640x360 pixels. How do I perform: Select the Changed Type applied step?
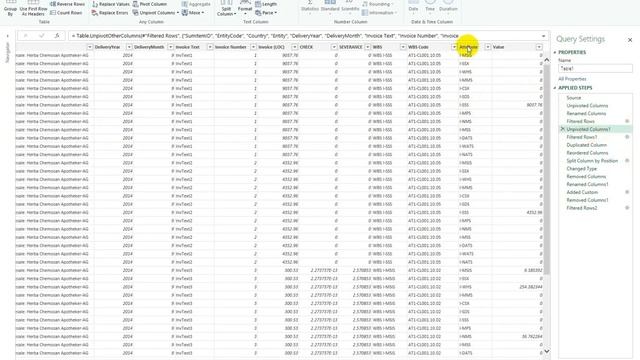pyautogui.click(x=582, y=169)
